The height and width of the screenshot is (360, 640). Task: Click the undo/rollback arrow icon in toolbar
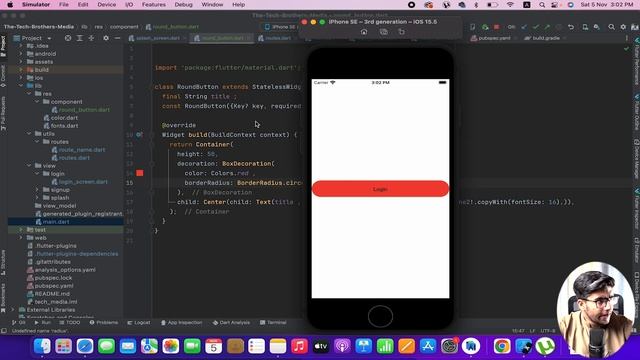[571, 27]
